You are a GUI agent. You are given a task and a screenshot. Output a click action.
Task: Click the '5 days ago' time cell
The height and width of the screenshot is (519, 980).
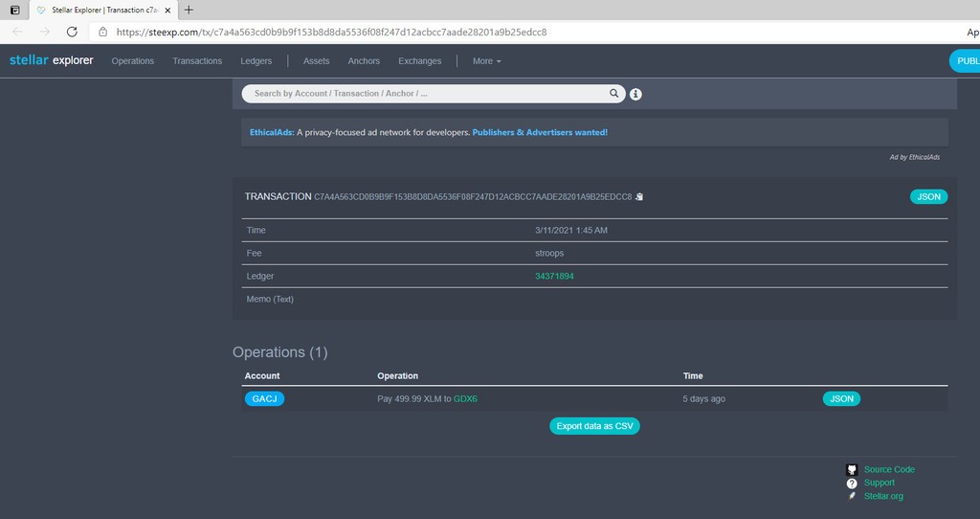[703, 398]
